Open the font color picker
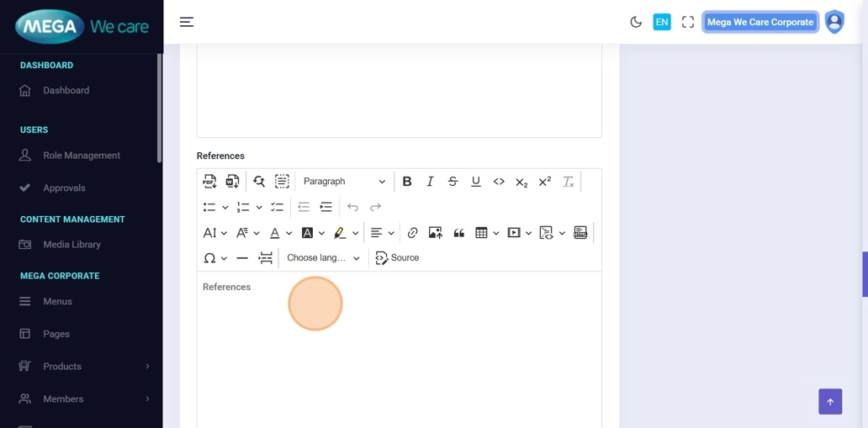868x428 pixels. click(x=275, y=233)
